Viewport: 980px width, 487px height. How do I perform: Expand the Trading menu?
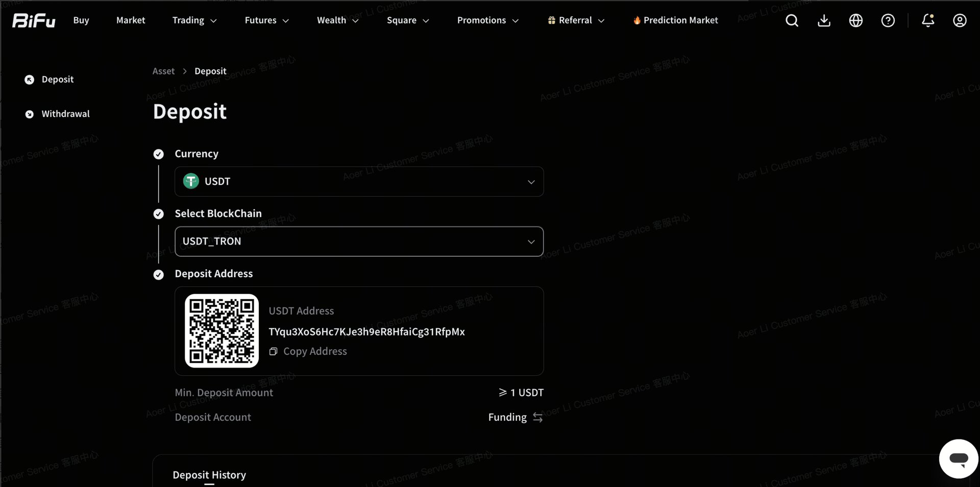click(194, 20)
